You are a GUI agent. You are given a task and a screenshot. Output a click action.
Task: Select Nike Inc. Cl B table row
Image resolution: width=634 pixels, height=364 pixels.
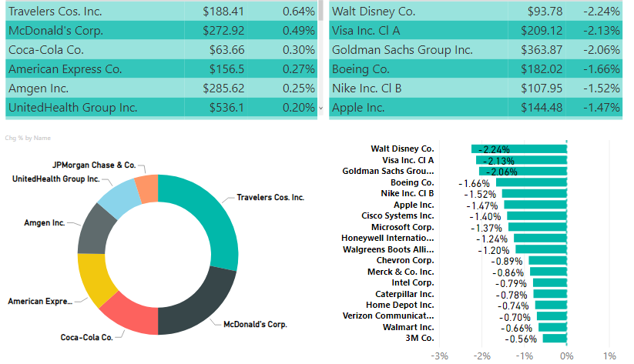point(475,88)
